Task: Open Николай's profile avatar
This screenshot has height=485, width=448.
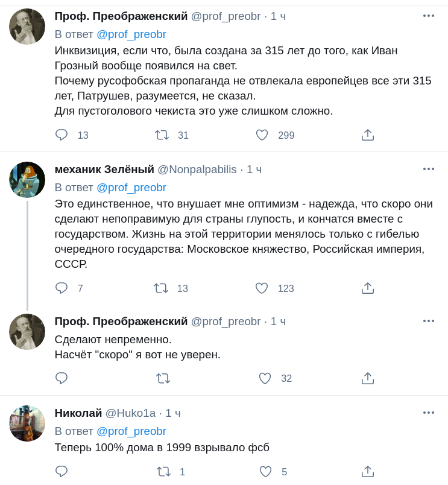Action: [27, 423]
